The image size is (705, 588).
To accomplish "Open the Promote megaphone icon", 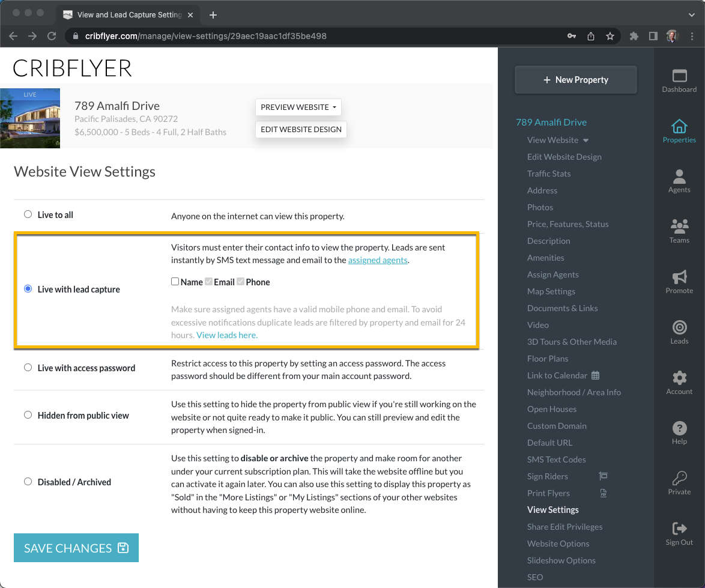I will pyautogui.click(x=679, y=277).
